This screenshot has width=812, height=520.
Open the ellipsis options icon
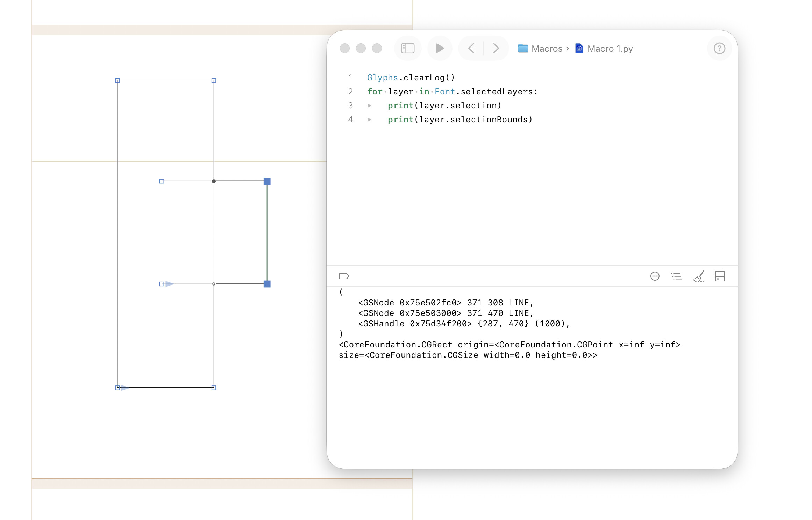pyautogui.click(x=655, y=276)
